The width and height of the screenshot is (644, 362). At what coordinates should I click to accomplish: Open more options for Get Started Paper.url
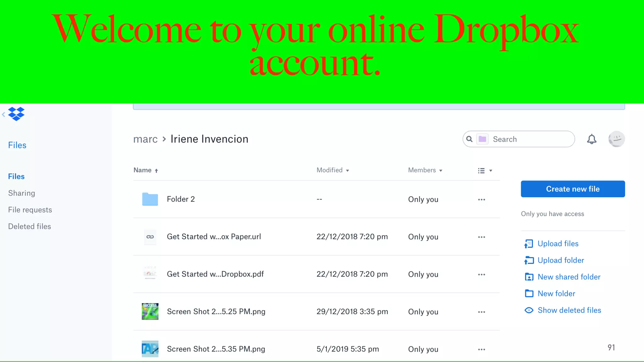point(481,237)
